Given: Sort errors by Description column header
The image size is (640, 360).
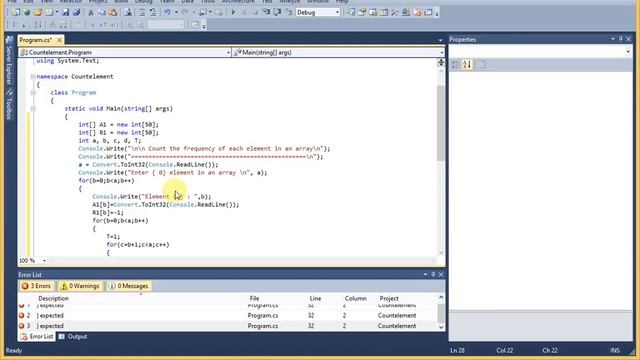Looking at the screenshot, I should (x=53, y=298).
